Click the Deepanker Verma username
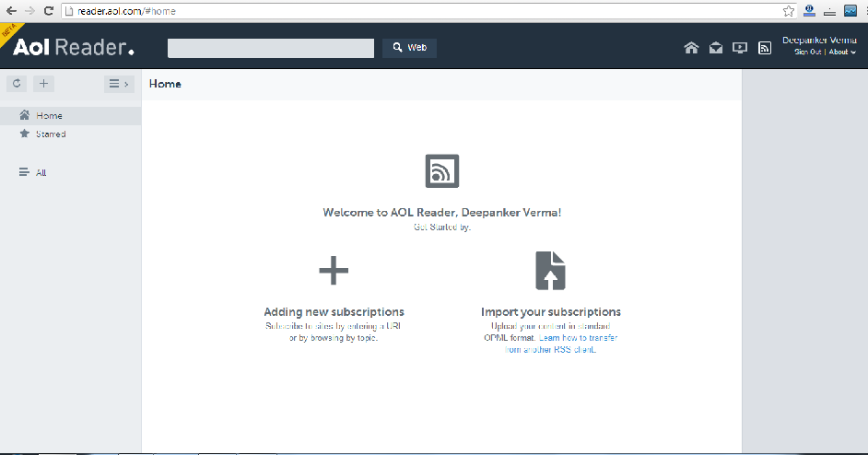This screenshot has height=455, width=868. pos(819,40)
